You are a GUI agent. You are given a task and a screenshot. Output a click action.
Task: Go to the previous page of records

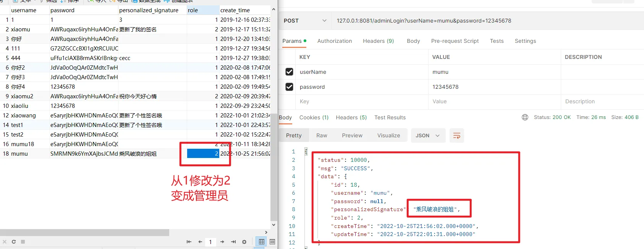200,242
